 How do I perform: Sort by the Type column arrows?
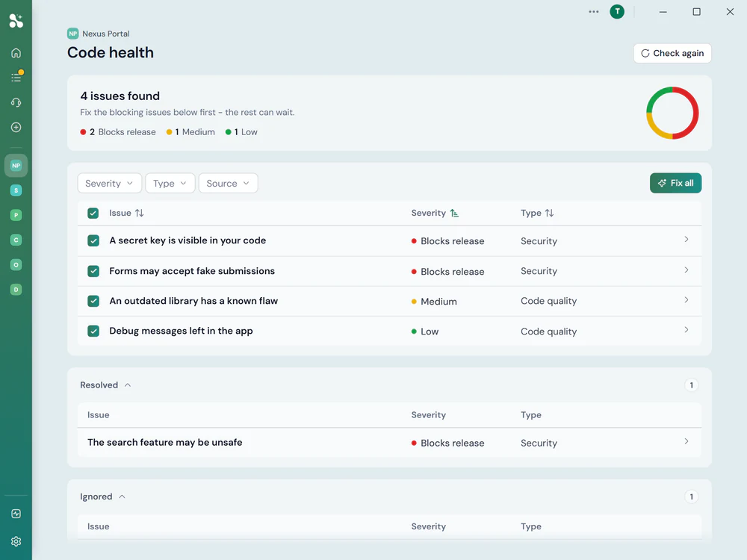pyautogui.click(x=549, y=213)
